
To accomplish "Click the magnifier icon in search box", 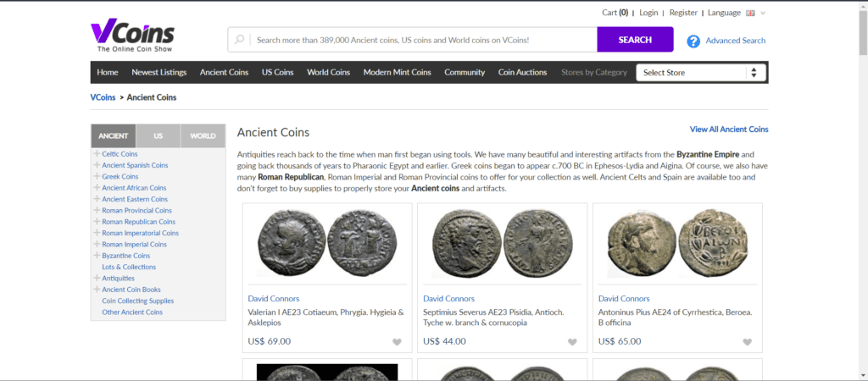I will coord(239,40).
